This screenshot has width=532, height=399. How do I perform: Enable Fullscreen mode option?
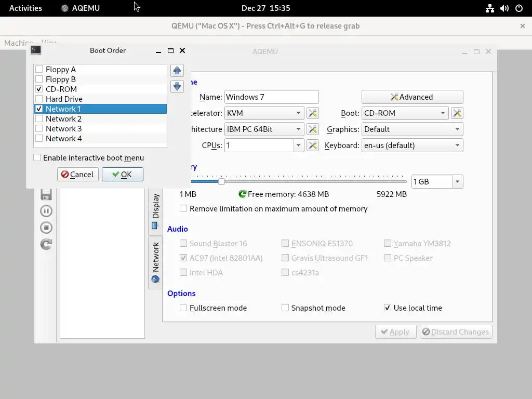pos(183,308)
